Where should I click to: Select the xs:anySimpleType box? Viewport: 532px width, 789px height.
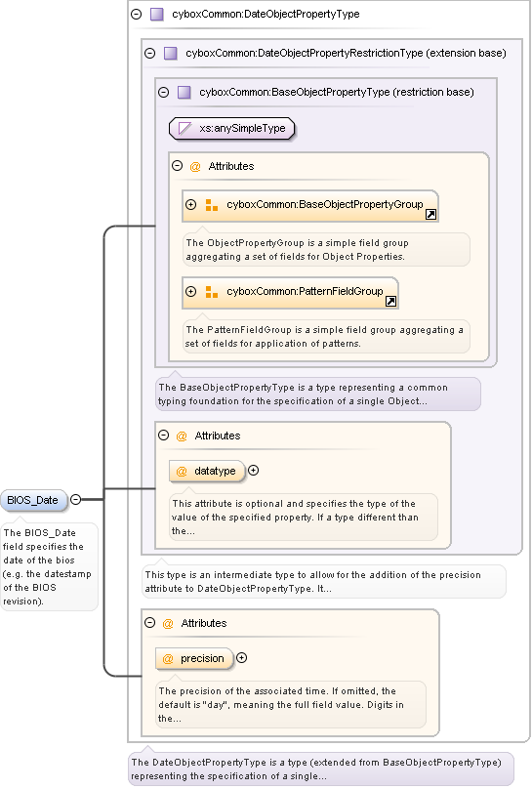coord(231,128)
